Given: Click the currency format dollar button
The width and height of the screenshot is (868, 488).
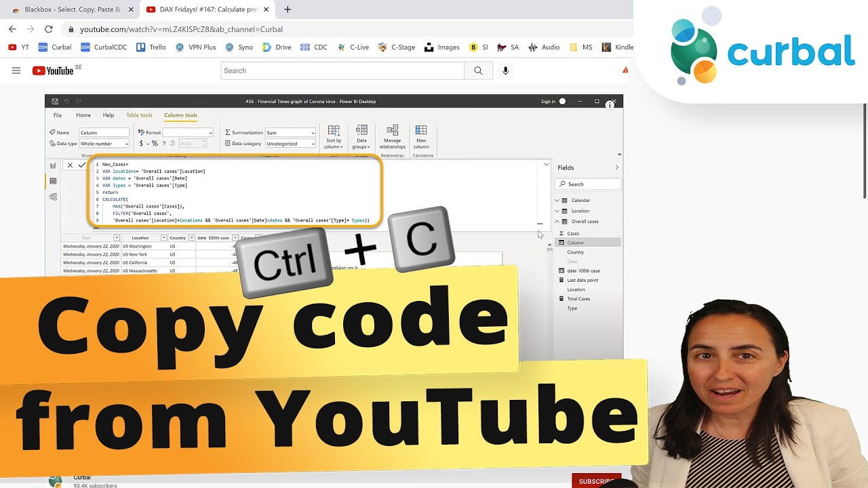Looking at the screenshot, I should coord(141,144).
